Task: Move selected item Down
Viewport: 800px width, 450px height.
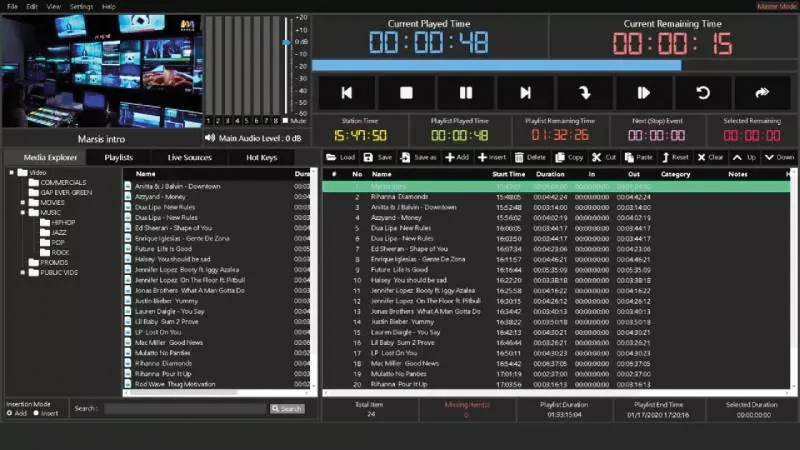Action: 780,158
